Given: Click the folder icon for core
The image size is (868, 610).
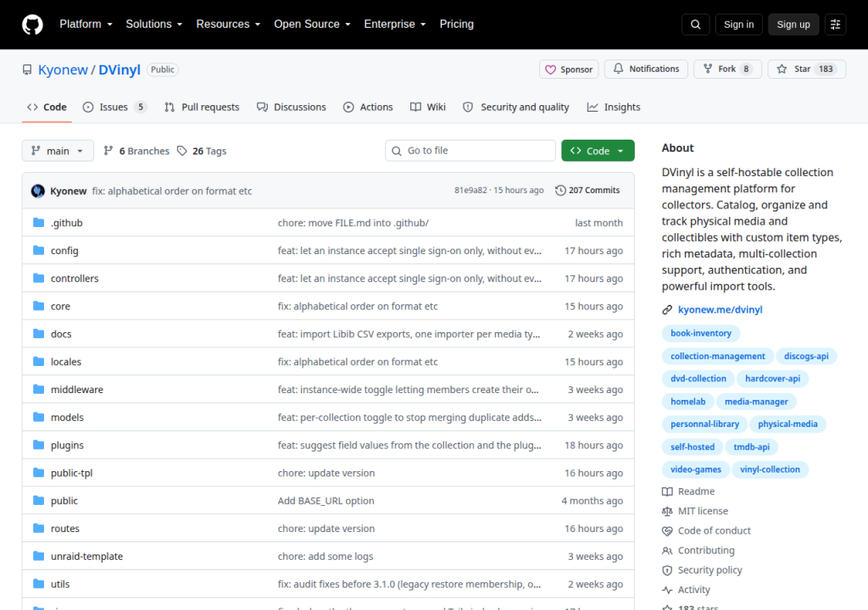Looking at the screenshot, I should coord(38,306).
